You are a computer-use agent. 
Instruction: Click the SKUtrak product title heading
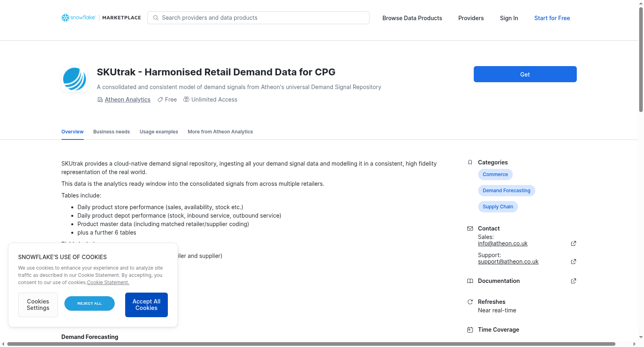pos(216,72)
